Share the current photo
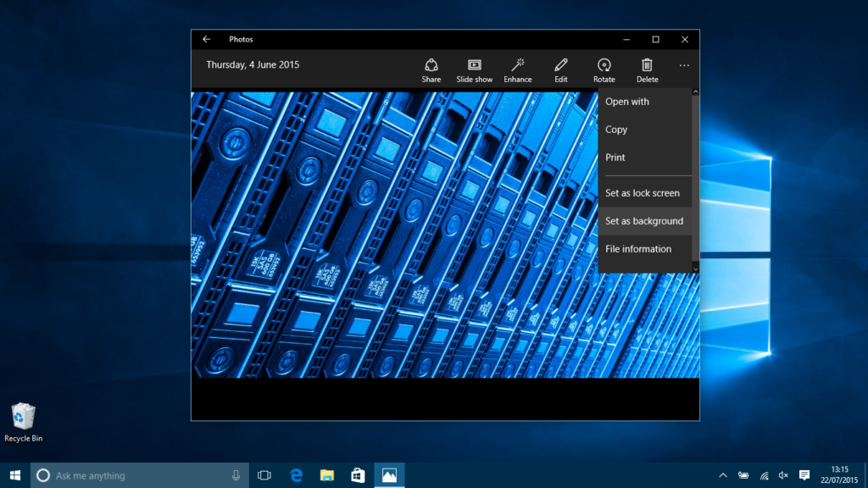868x488 pixels. pos(431,69)
